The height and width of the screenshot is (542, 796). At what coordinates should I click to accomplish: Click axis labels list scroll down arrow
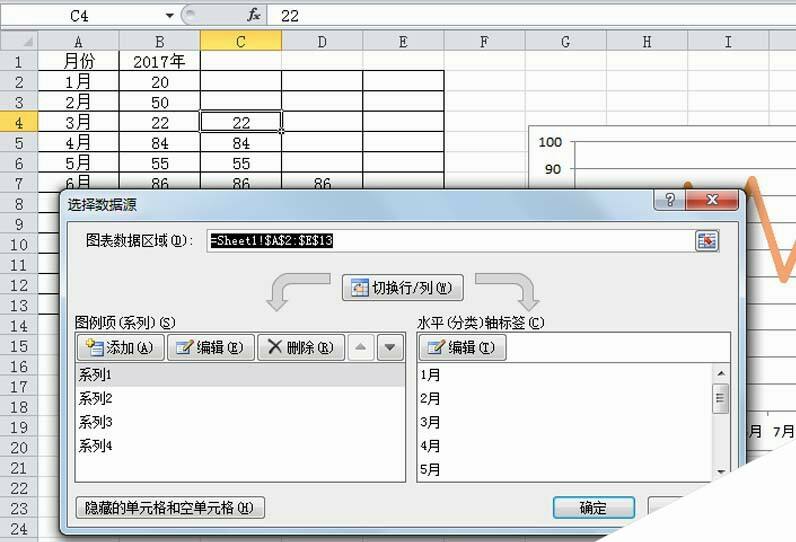(x=721, y=472)
